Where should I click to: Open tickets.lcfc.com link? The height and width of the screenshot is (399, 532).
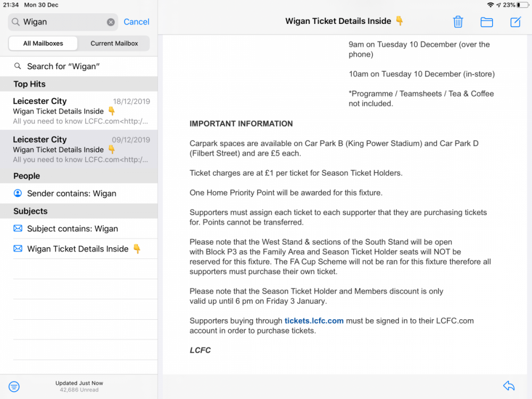(x=314, y=321)
